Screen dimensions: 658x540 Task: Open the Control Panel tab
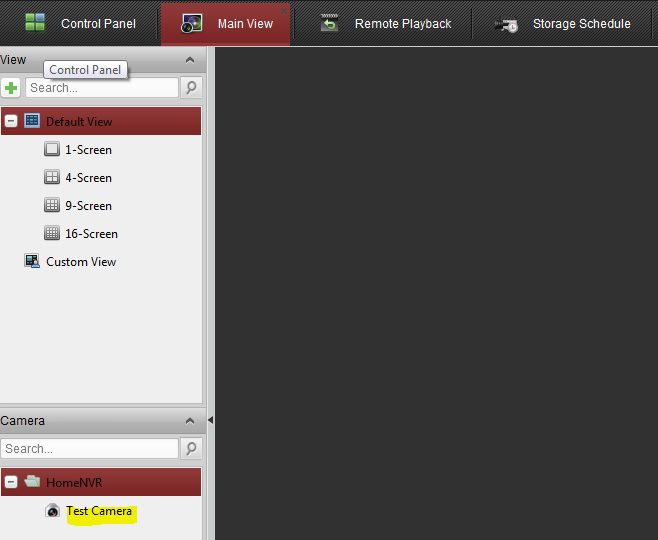tap(80, 24)
